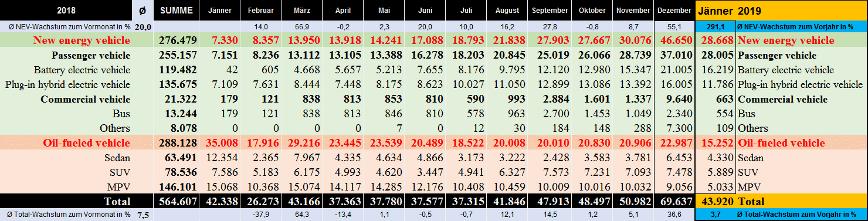This screenshot has height=221, width=868.
Task: Select NEV monthly growth value 55,1
Action: point(674,27)
